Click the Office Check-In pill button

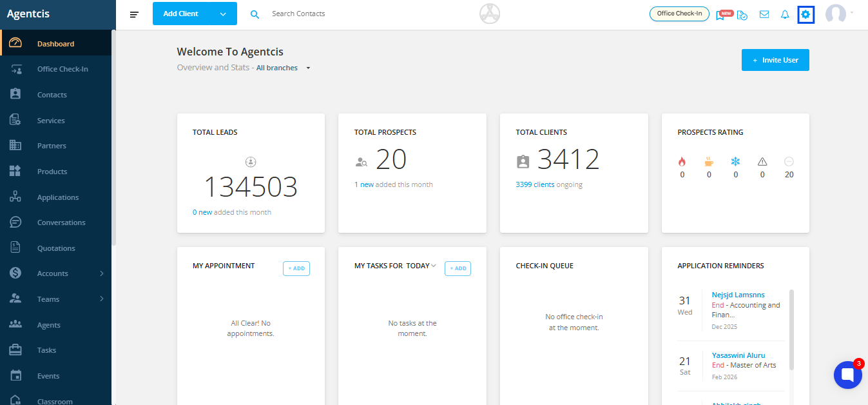pyautogui.click(x=679, y=14)
